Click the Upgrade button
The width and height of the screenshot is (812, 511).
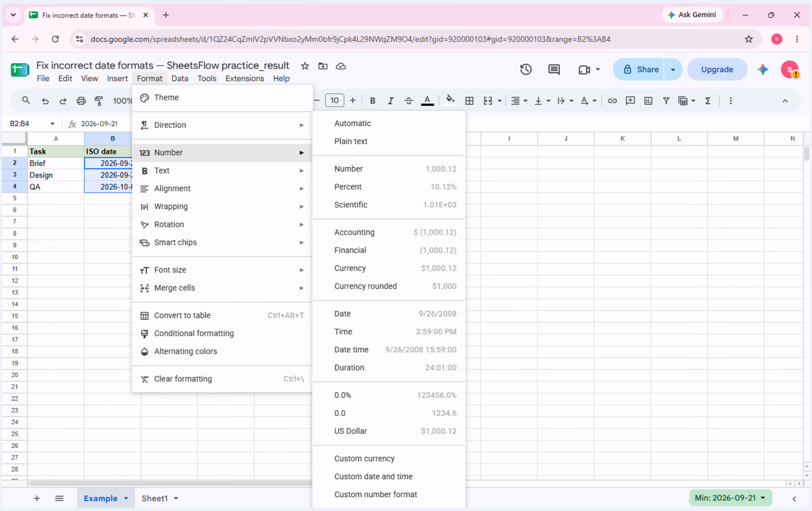pyautogui.click(x=717, y=70)
